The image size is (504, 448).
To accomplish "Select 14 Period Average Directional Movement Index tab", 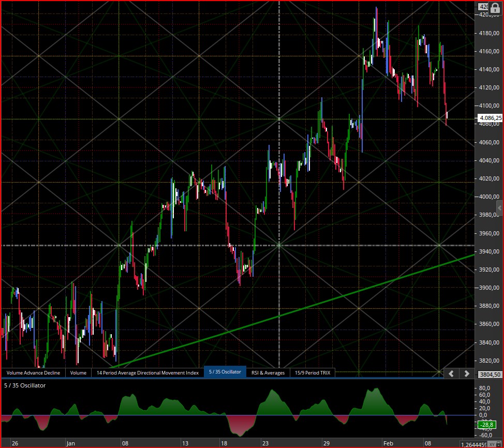I will [x=147, y=373].
